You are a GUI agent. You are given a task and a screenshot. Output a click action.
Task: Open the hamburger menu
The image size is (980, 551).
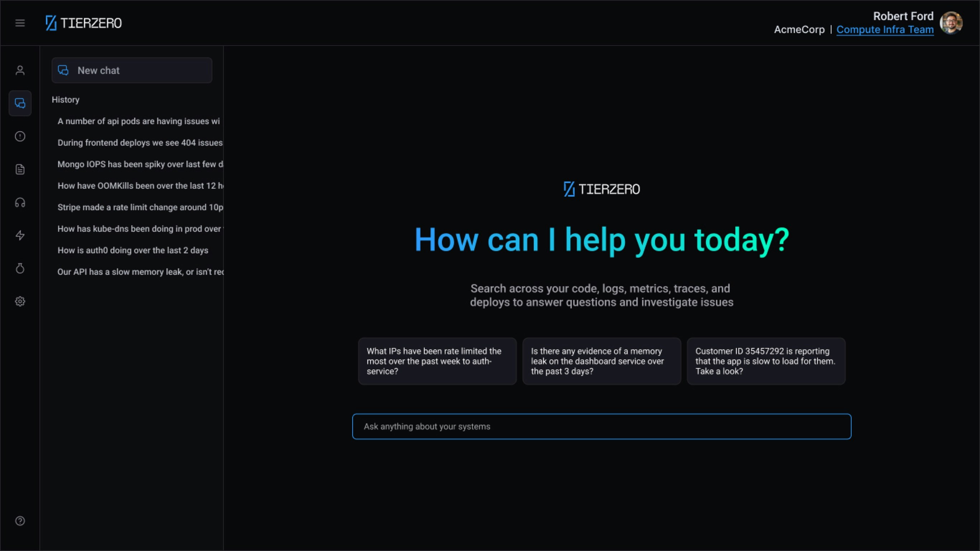20,23
